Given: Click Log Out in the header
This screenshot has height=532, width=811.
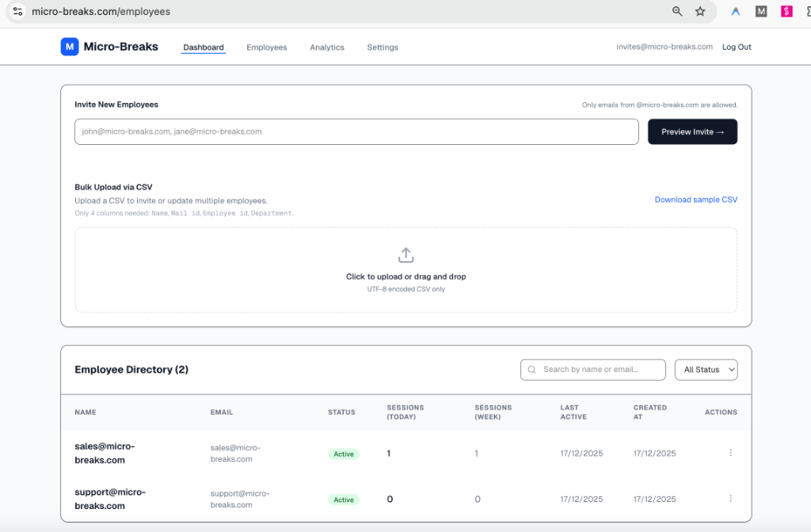Looking at the screenshot, I should coord(737,47).
